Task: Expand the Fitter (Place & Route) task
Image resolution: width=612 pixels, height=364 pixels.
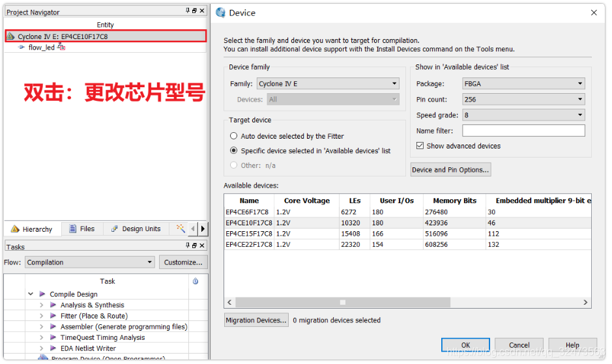Action: [41, 316]
